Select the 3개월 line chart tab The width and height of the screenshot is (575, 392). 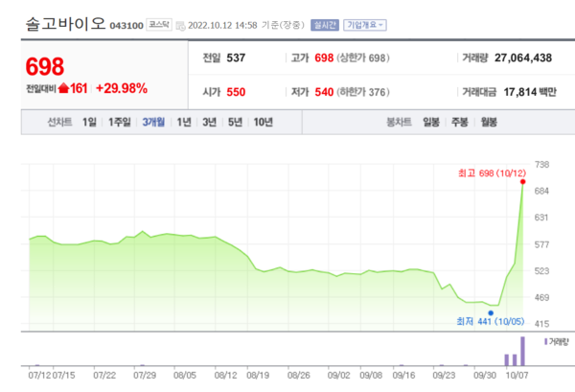[153, 122]
